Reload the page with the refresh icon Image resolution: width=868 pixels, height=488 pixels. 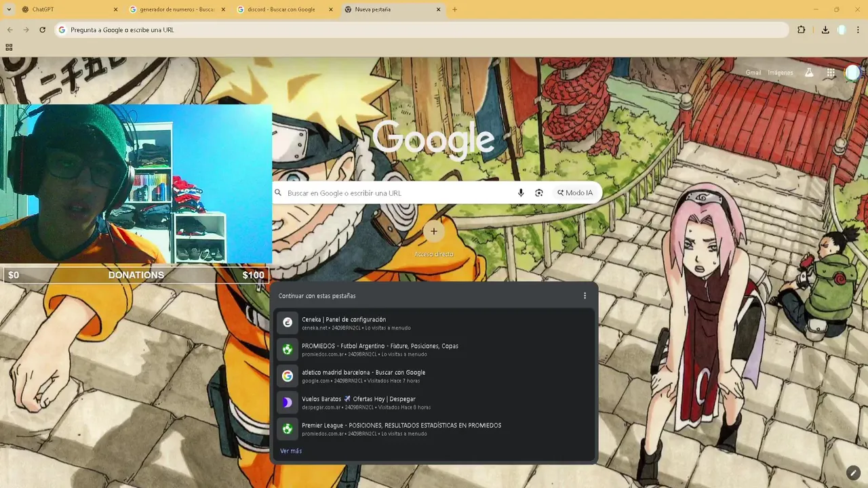pos(42,30)
